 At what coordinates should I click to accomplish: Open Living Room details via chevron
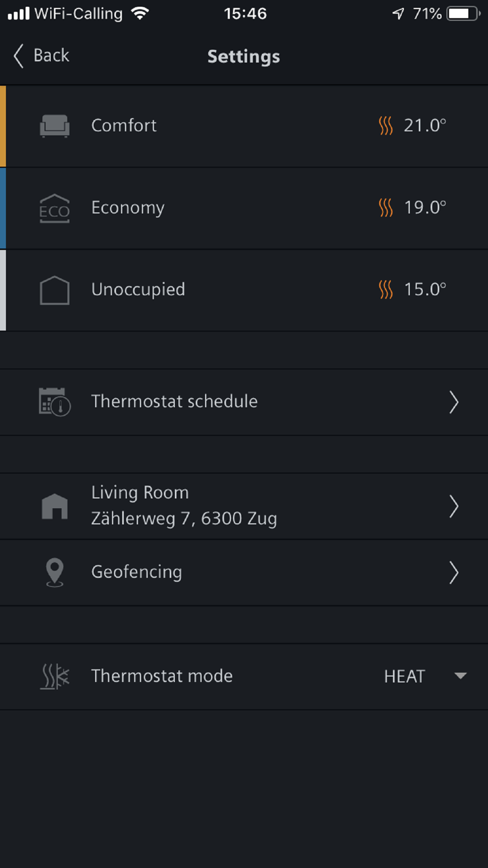tap(454, 507)
